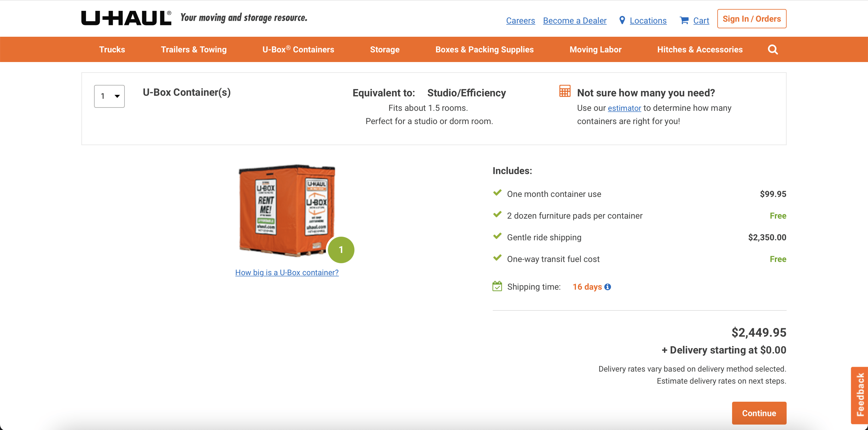Image resolution: width=868 pixels, height=430 pixels.
Task: Open the Trucks menu
Action: (x=112, y=49)
